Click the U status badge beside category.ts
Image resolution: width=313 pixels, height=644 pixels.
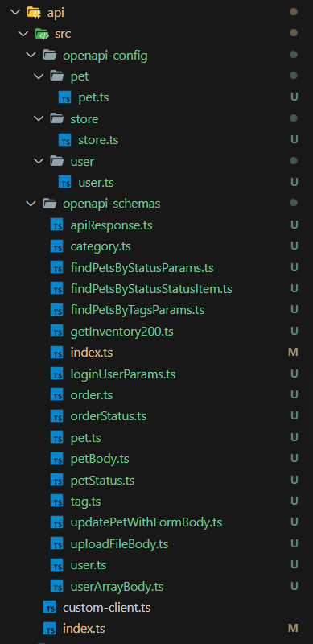click(294, 246)
